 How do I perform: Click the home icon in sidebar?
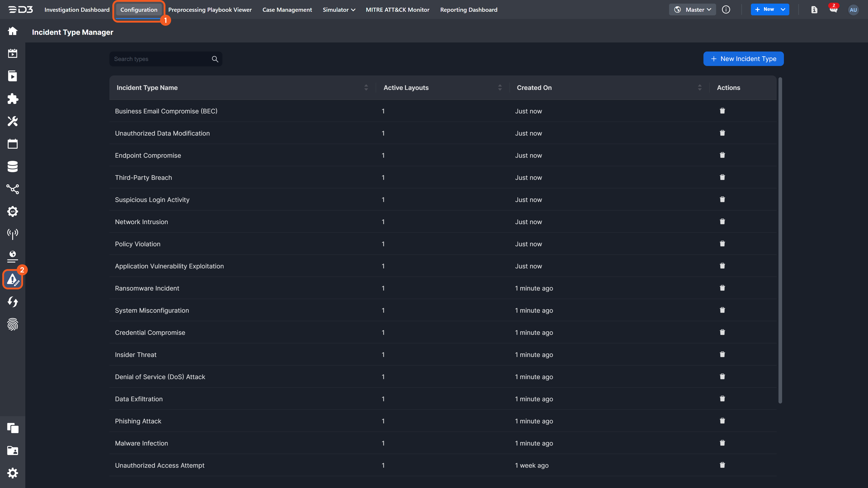pos(12,31)
